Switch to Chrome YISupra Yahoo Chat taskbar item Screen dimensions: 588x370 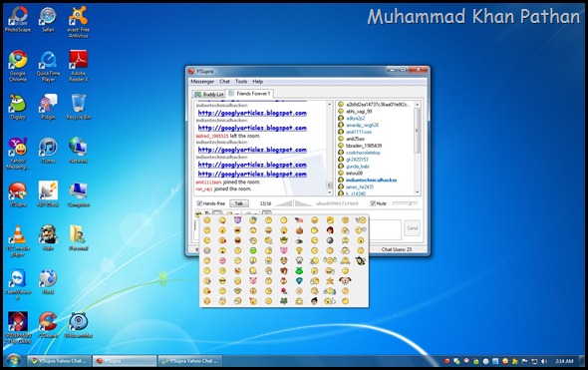tap(59, 361)
